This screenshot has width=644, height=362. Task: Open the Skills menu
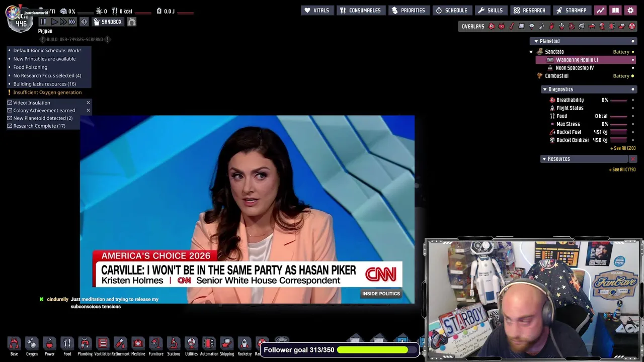click(491, 10)
